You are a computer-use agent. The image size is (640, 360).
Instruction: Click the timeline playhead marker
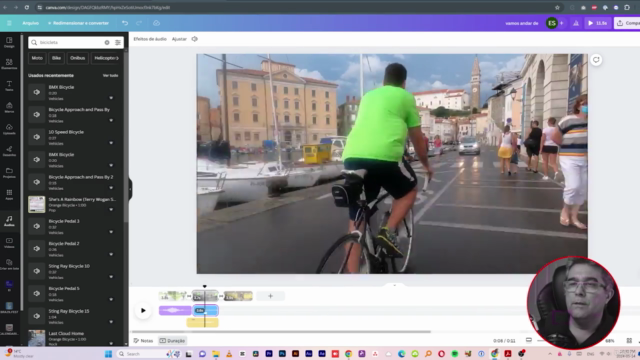[x=204, y=287]
